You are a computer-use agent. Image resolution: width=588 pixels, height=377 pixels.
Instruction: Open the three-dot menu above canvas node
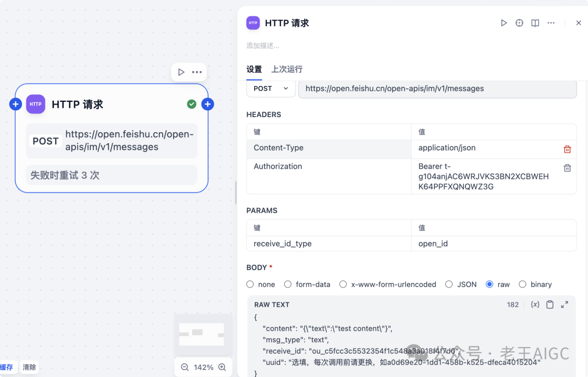click(197, 72)
